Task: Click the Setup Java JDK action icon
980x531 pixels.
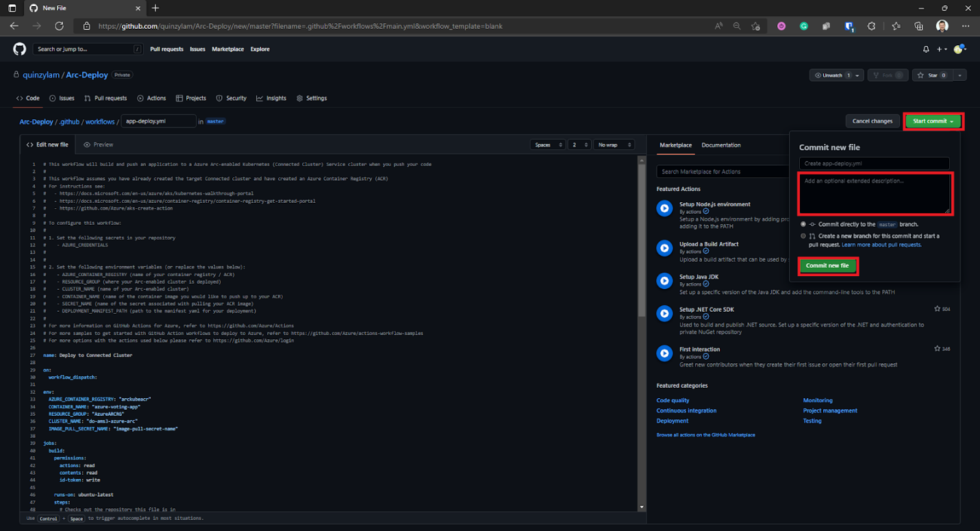Action: coord(664,280)
